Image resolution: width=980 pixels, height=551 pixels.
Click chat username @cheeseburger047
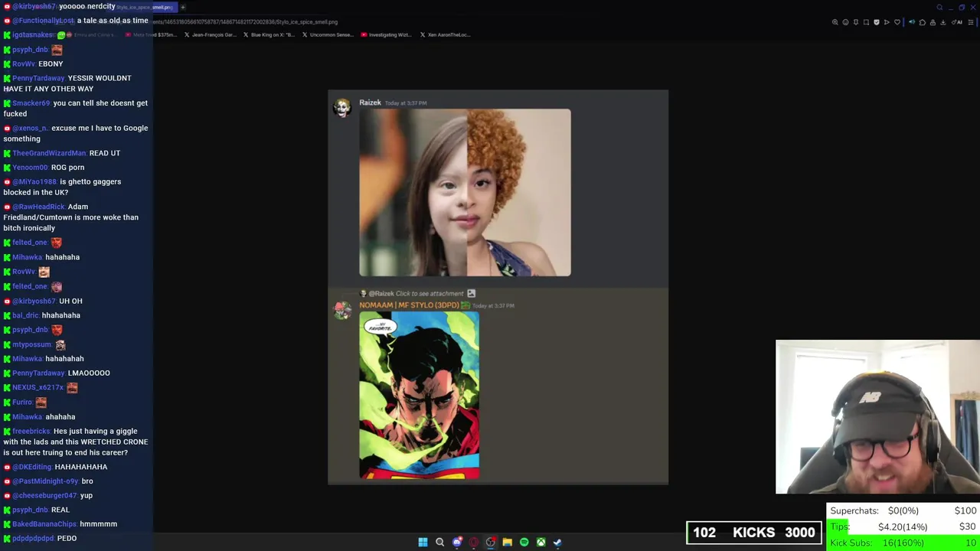[x=45, y=496]
